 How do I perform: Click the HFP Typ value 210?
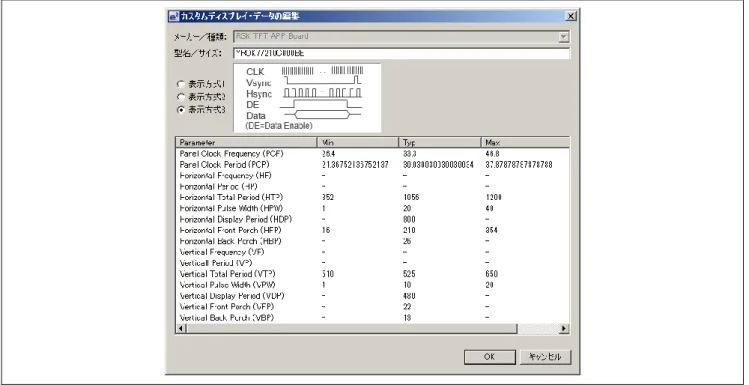click(409, 230)
